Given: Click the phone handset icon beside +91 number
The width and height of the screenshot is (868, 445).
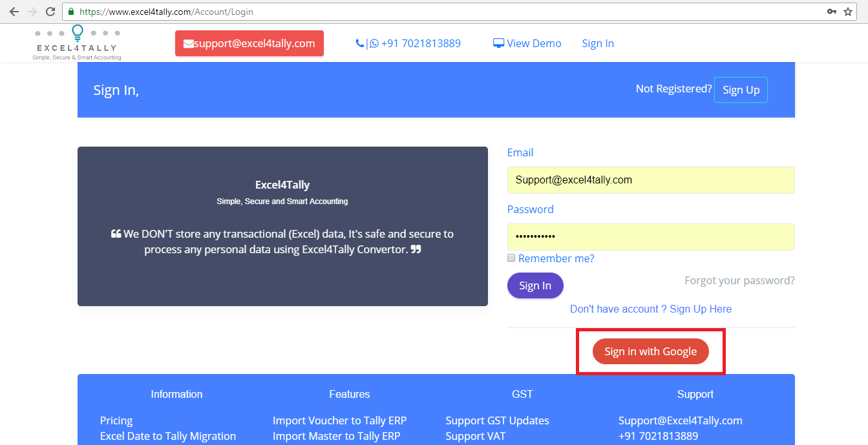Looking at the screenshot, I should (360, 43).
